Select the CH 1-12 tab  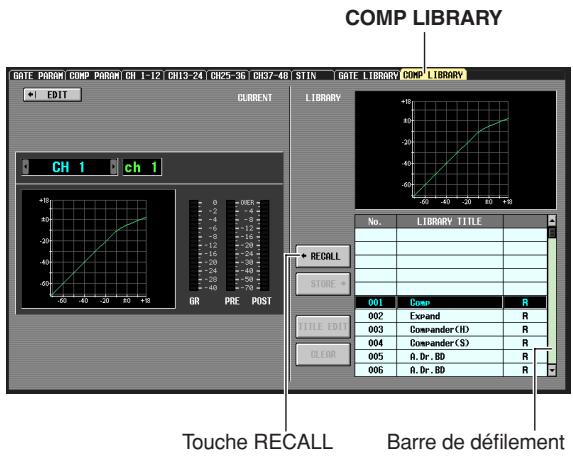(x=143, y=76)
